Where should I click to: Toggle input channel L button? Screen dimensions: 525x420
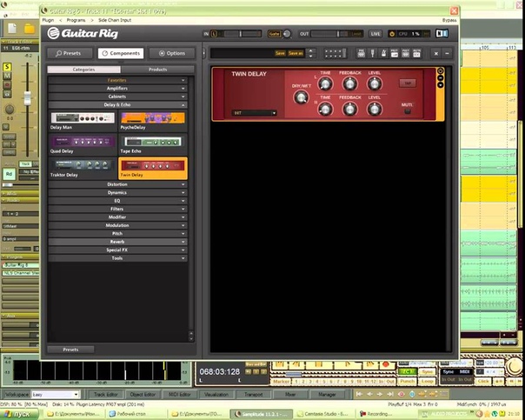(215, 34)
